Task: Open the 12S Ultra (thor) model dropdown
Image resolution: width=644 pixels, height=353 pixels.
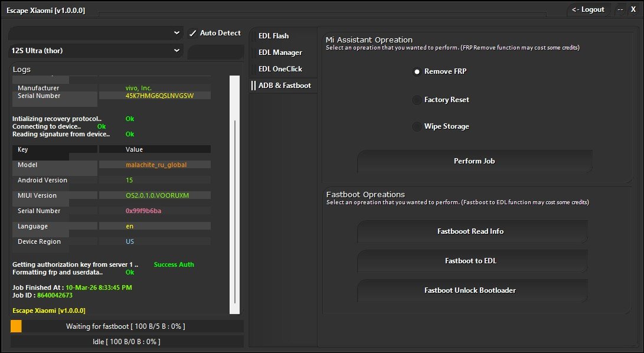Action: 94,51
